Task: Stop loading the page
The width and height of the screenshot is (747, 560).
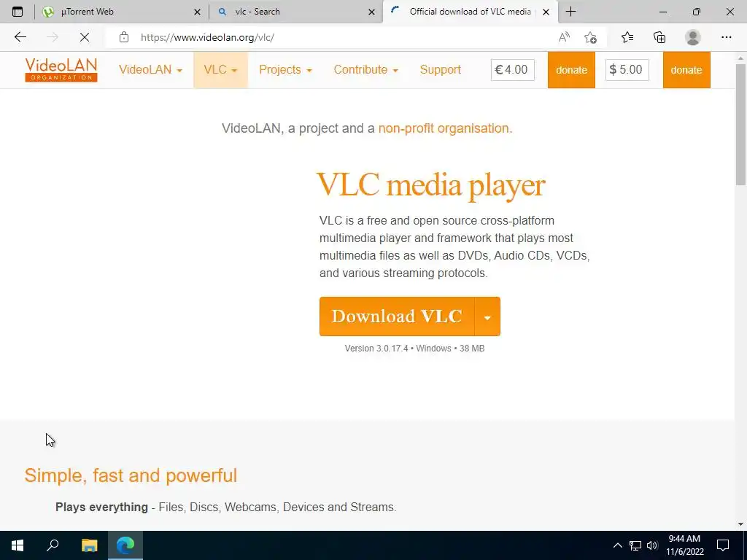Action: point(85,37)
